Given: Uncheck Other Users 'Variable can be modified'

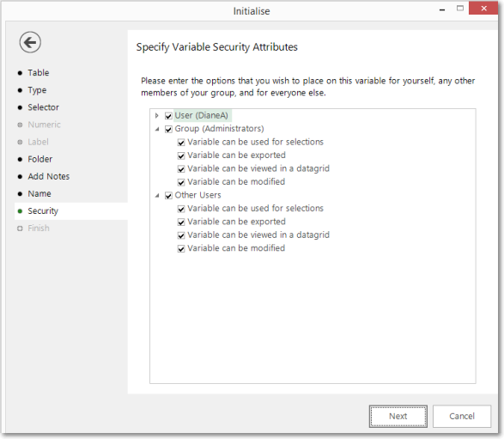Looking at the screenshot, I should pyautogui.click(x=181, y=248).
